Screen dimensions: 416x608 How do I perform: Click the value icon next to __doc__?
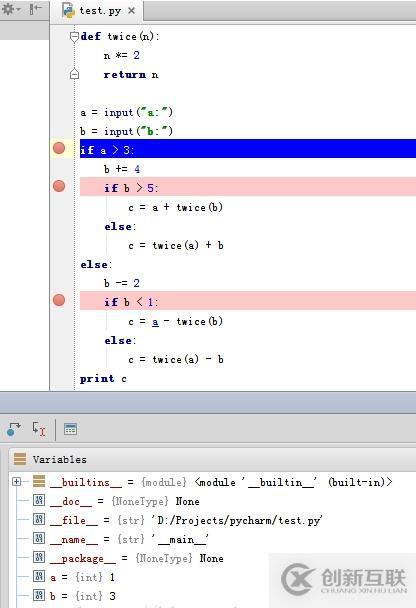click(39, 500)
